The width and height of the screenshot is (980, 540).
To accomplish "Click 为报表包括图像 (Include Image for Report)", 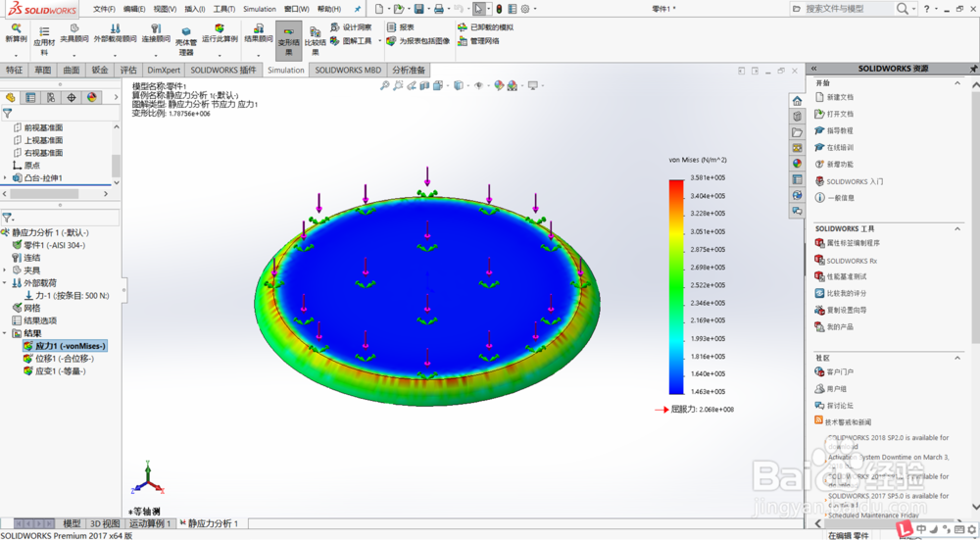I will 418,41.
